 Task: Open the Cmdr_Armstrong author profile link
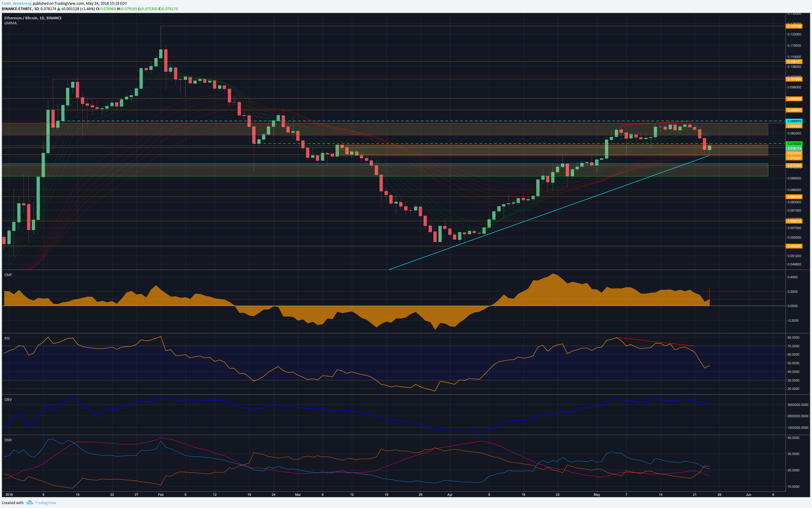pyautogui.click(x=16, y=3)
